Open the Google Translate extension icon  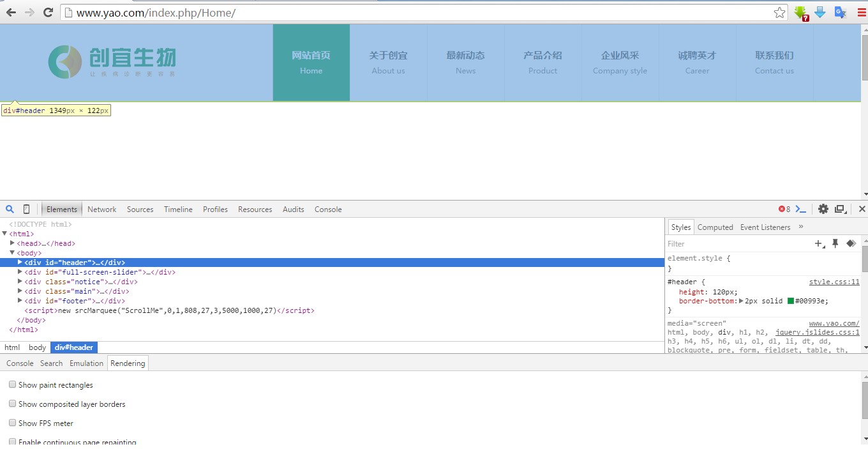point(841,12)
